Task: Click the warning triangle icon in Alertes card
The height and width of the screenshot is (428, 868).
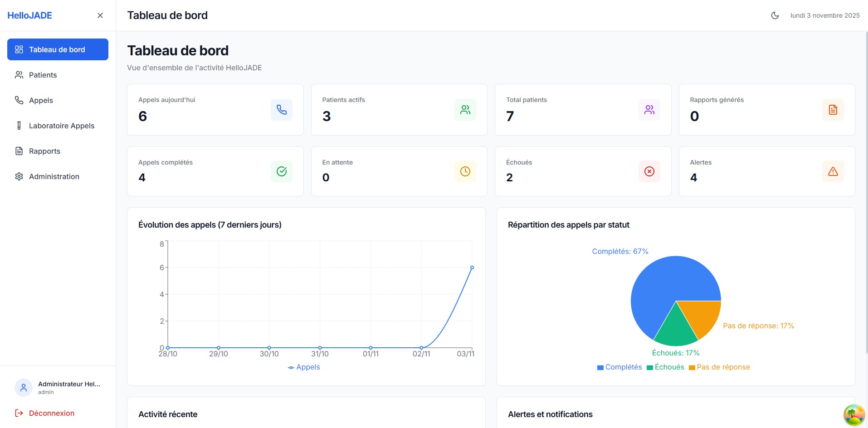Action: [833, 171]
